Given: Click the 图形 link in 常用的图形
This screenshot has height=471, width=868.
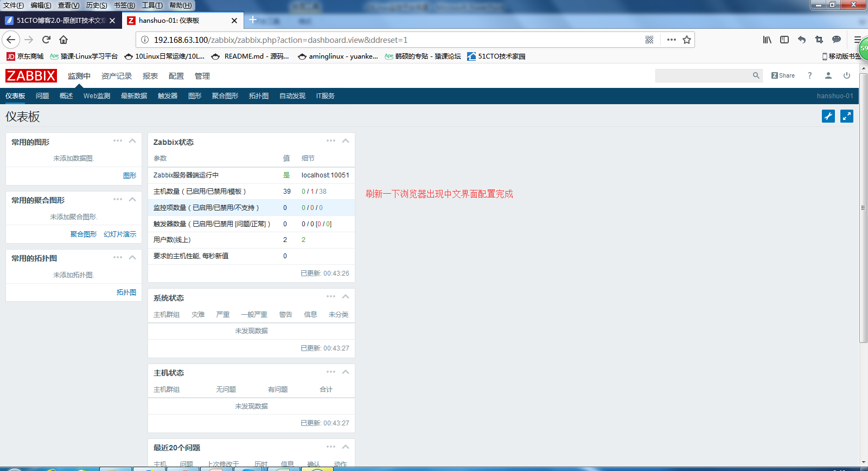Looking at the screenshot, I should coord(130,176).
